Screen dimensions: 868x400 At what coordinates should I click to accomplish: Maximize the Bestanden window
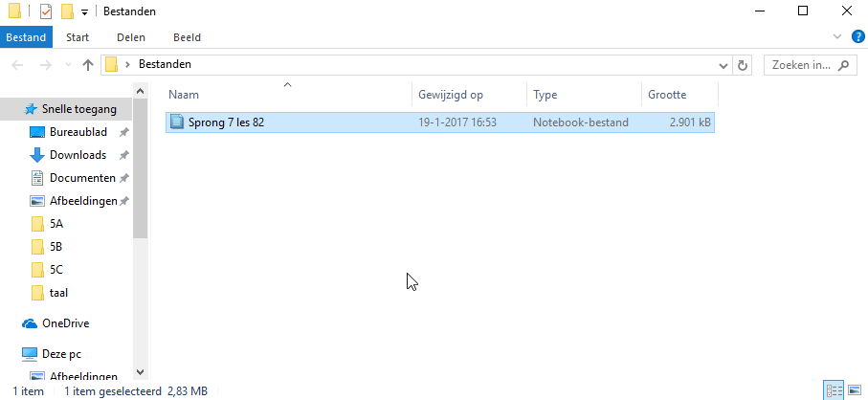803,11
